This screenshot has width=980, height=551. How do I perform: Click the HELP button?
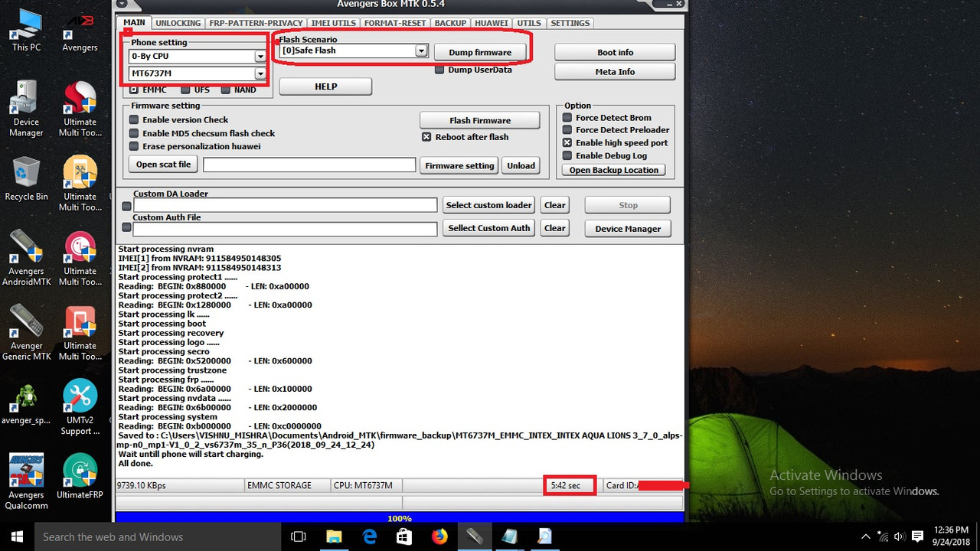325,86
